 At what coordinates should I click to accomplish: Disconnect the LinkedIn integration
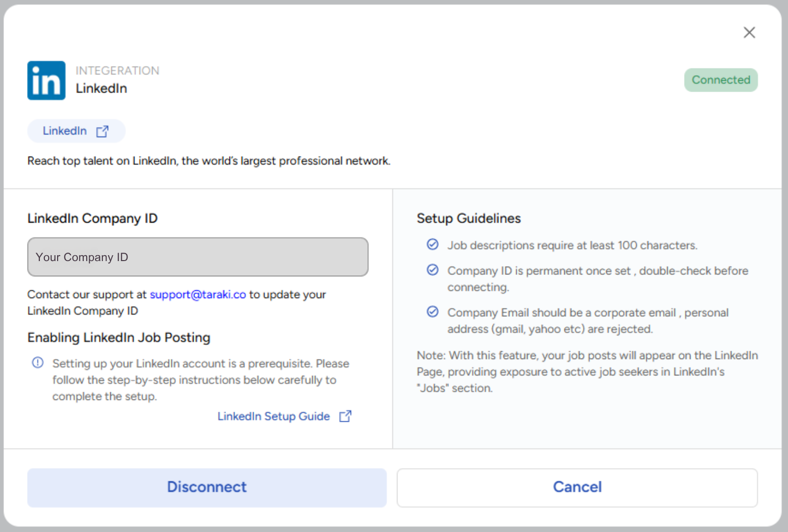pyautogui.click(x=207, y=488)
